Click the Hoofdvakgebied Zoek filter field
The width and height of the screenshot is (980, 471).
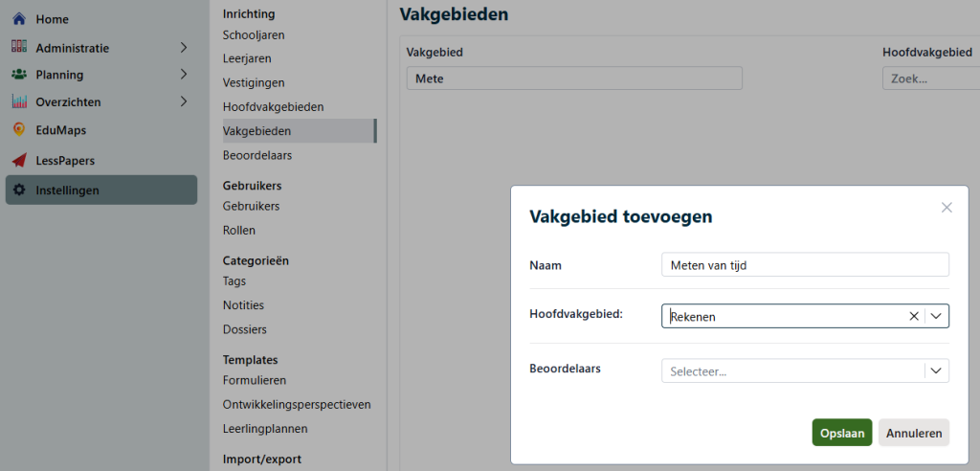pos(928,78)
